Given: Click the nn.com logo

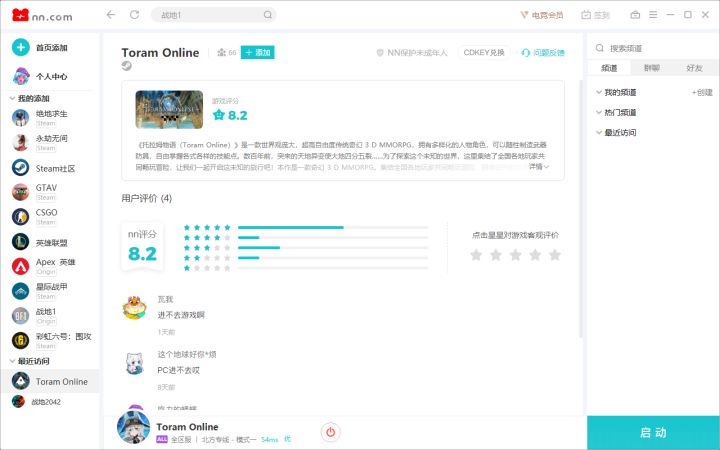Looking at the screenshot, I should tap(42, 16).
